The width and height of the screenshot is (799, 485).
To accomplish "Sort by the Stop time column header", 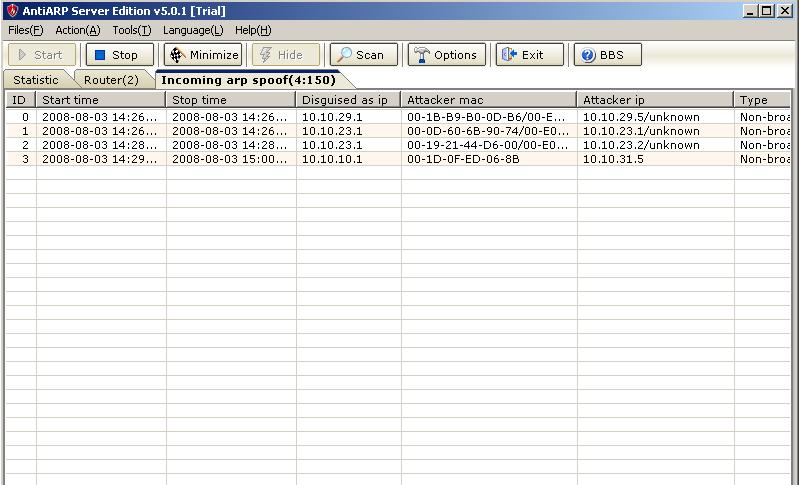I will pos(231,100).
